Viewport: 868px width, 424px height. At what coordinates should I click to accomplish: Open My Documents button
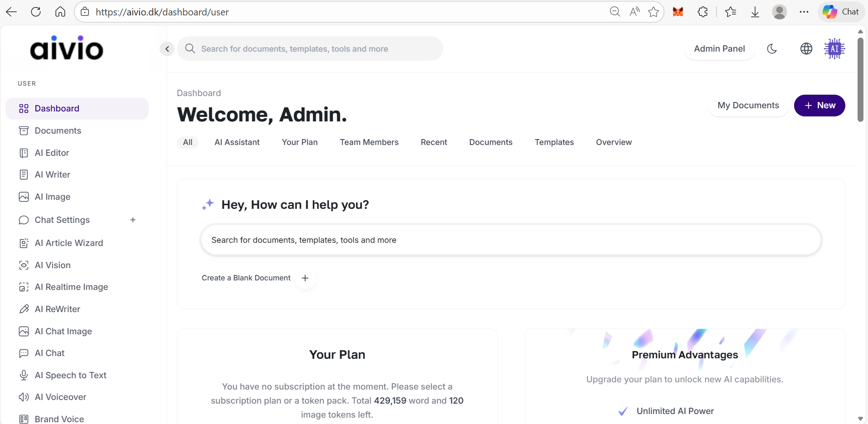pos(748,106)
